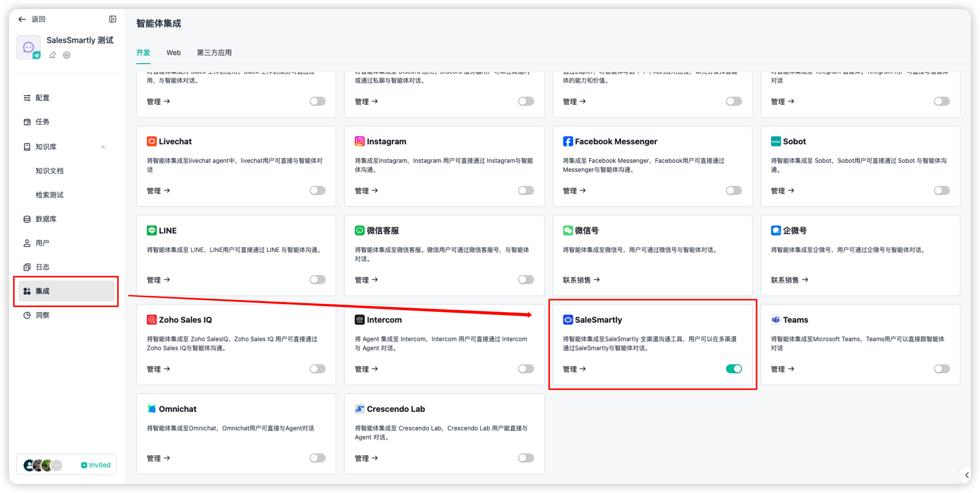Enable the LINE integration toggle

click(x=318, y=280)
